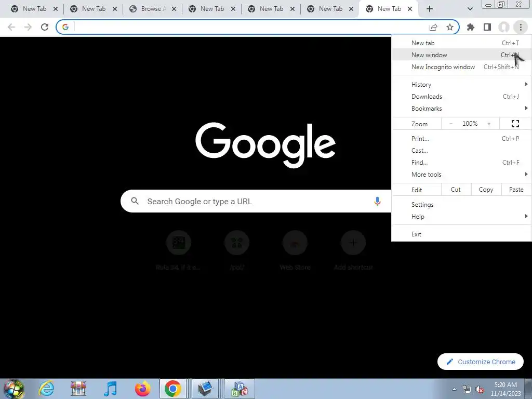Image resolution: width=532 pixels, height=399 pixels.
Task: Open the Rule 34 shortcut tile
Action: 179,251
